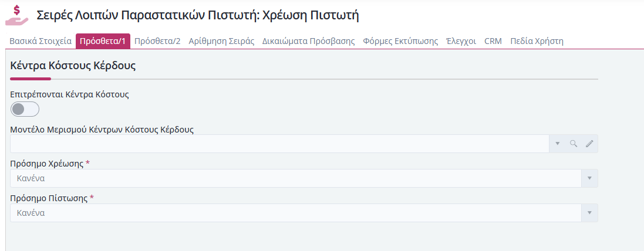The width and height of the screenshot is (644, 251).
Task: Open the Πρόσθετα/2 tab
Action: click(157, 42)
